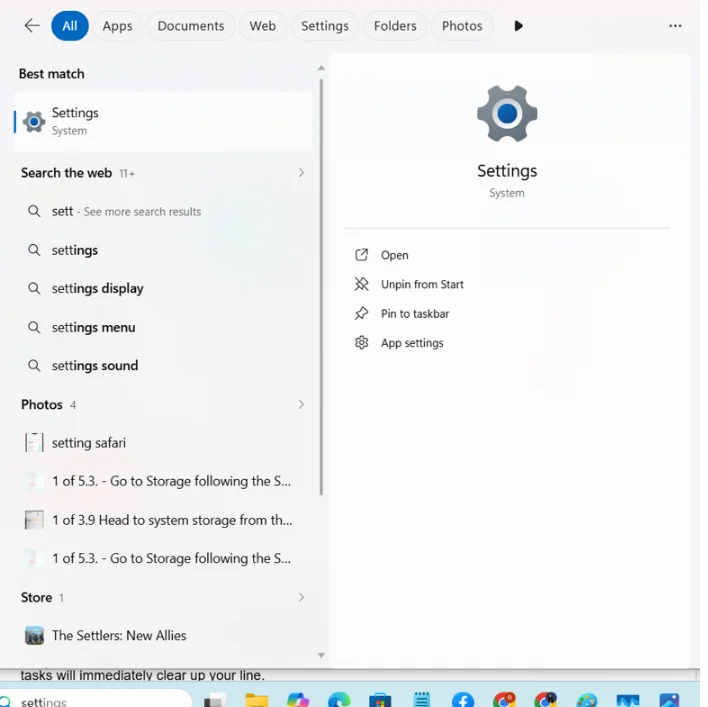Click the results list vertical scrollbar thumb
708x707 pixels.
click(x=321, y=287)
